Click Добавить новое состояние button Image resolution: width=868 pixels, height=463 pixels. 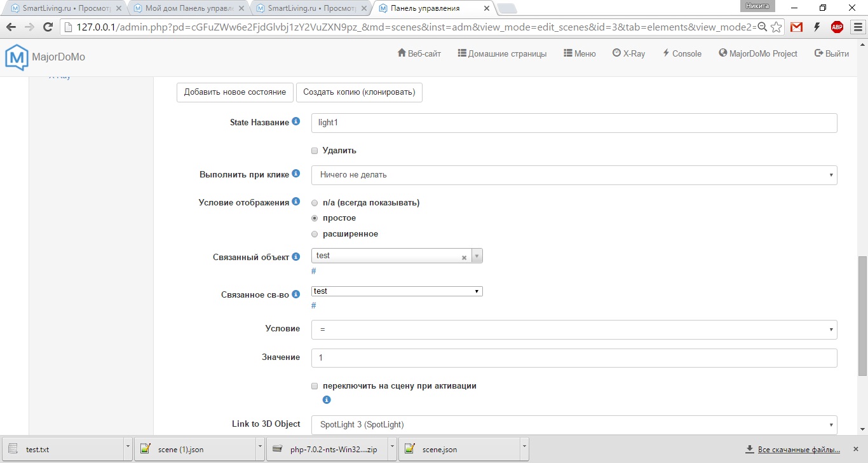tap(234, 92)
